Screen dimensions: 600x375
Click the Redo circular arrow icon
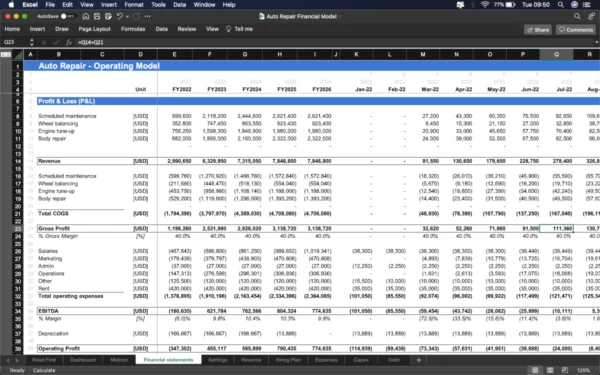click(x=137, y=16)
